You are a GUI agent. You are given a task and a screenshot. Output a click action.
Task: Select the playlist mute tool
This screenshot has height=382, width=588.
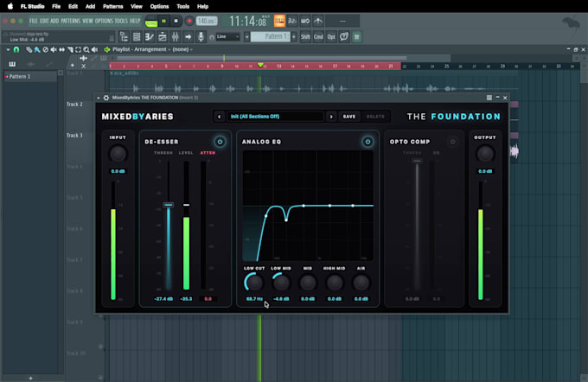tap(54, 49)
